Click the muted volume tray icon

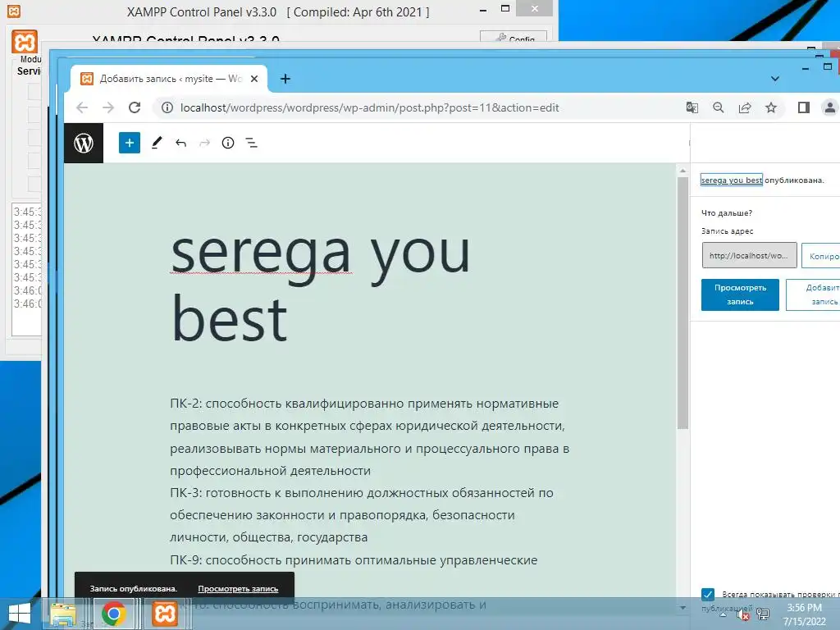(x=743, y=614)
